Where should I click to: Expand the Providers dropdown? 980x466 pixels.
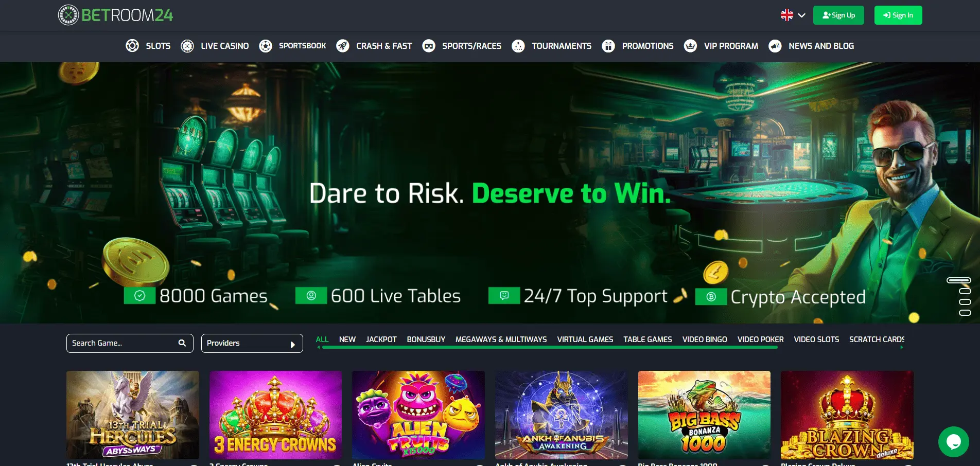coord(252,343)
